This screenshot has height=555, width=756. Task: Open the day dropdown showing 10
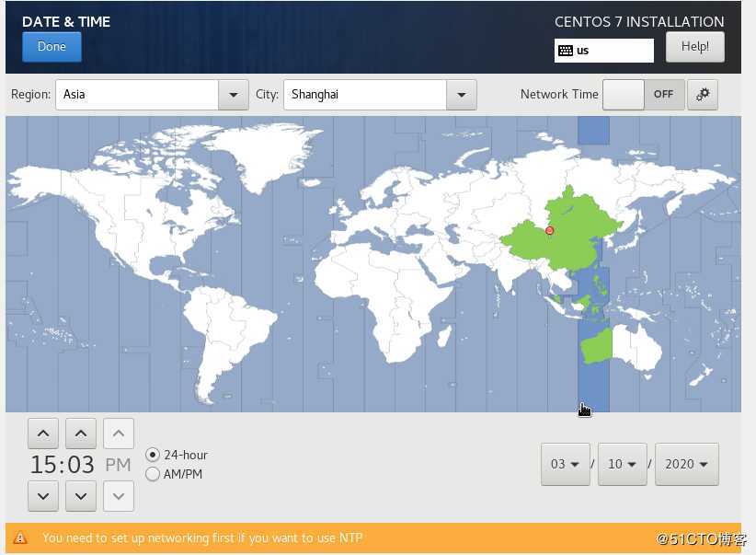(622, 464)
